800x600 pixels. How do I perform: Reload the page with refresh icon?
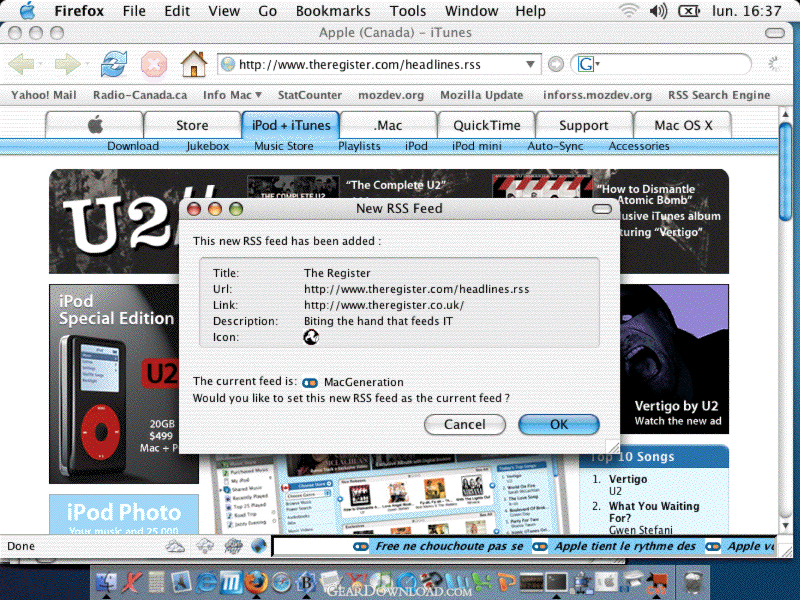113,65
